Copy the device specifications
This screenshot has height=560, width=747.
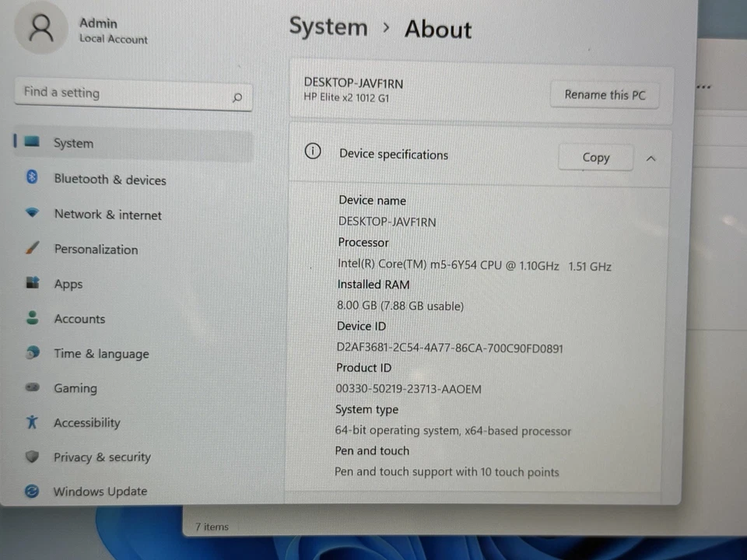tap(595, 157)
